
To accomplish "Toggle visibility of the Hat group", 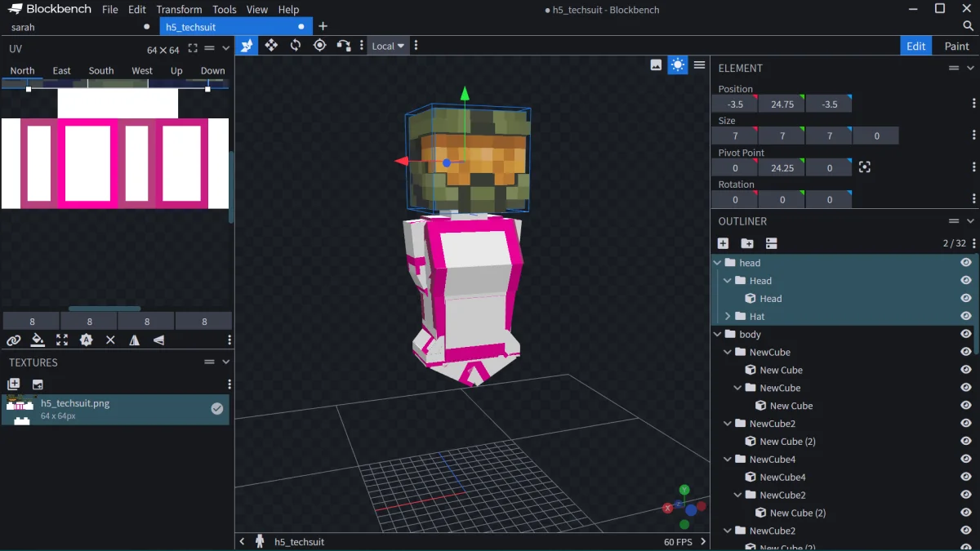I will coord(966,317).
